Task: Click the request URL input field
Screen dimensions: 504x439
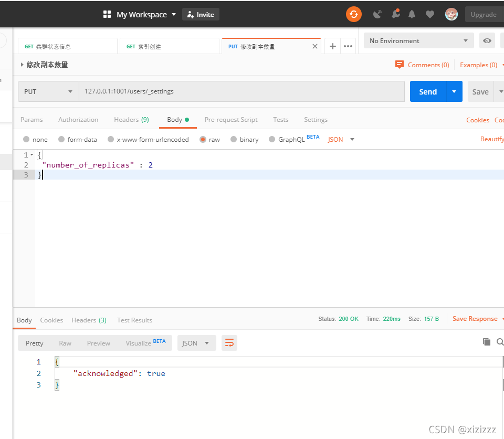Action: (x=241, y=91)
